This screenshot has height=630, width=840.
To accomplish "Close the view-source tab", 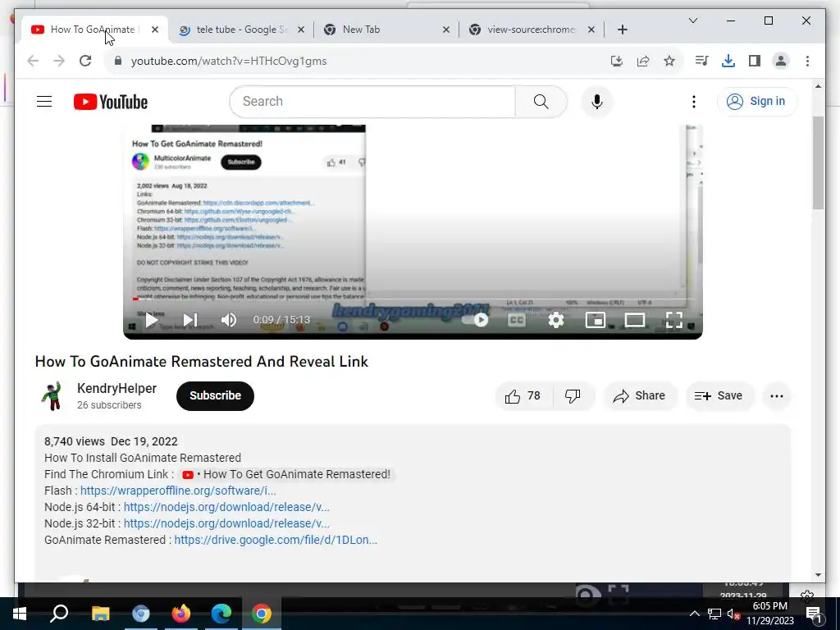I will point(591,30).
